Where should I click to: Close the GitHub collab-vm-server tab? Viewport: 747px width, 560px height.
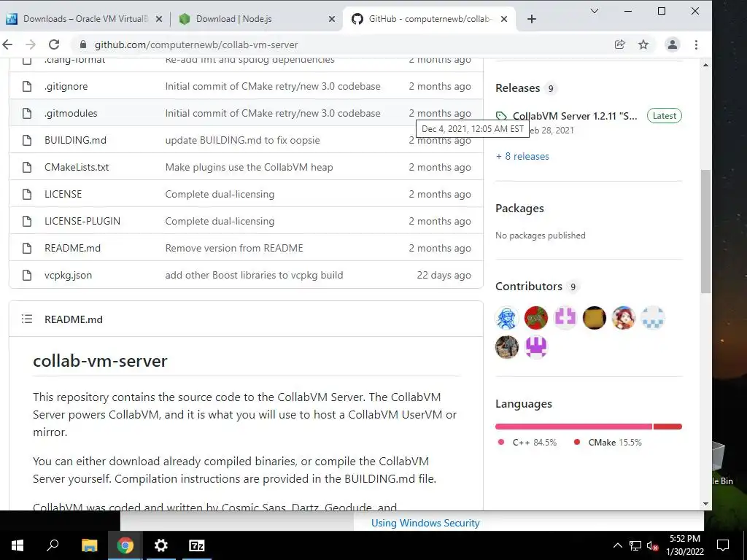504,19
